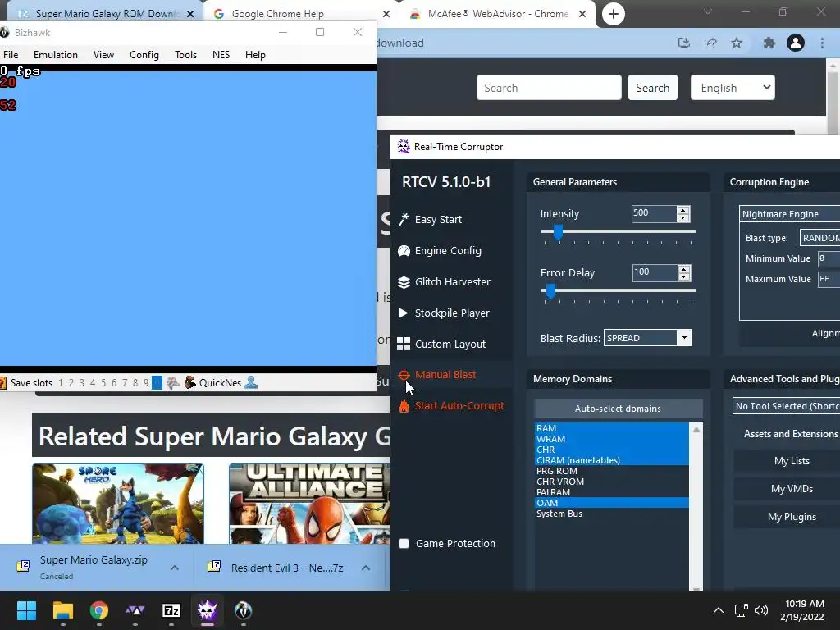Open My Plugins button
The image size is (840, 630).
click(x=792, y=517)
